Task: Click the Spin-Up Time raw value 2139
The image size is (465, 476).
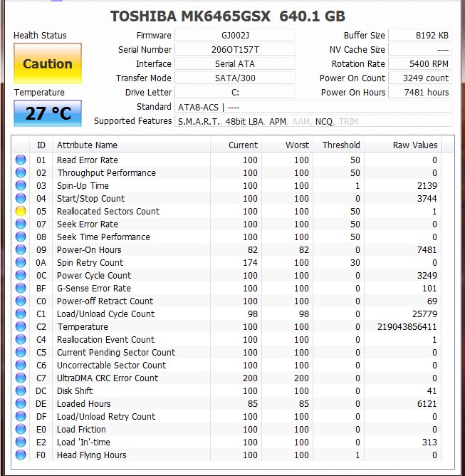Action: (427, 186)
